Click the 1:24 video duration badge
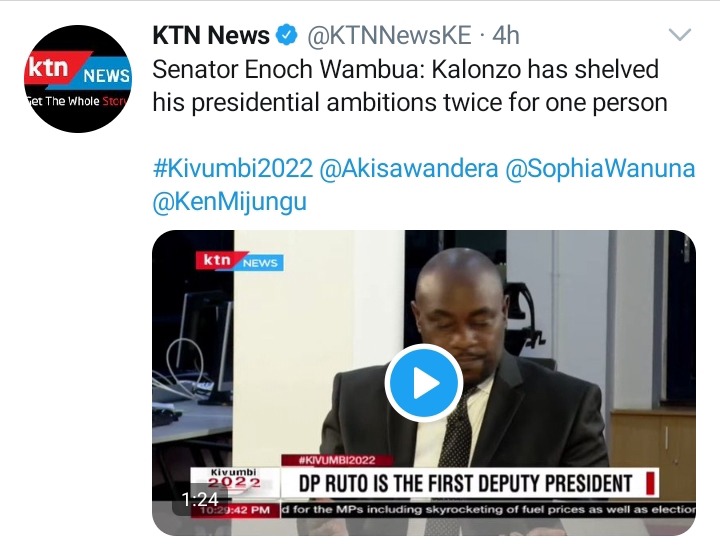 (x=200, y=499)
